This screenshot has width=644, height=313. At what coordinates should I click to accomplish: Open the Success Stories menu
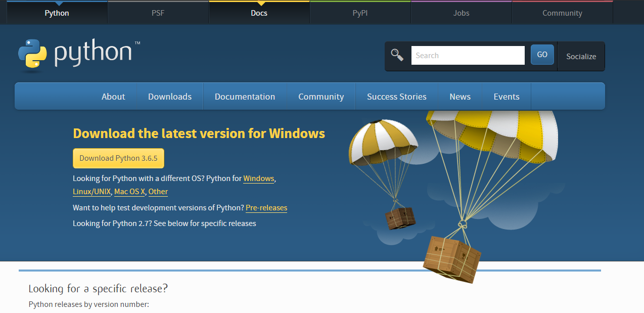click(397, 97)
